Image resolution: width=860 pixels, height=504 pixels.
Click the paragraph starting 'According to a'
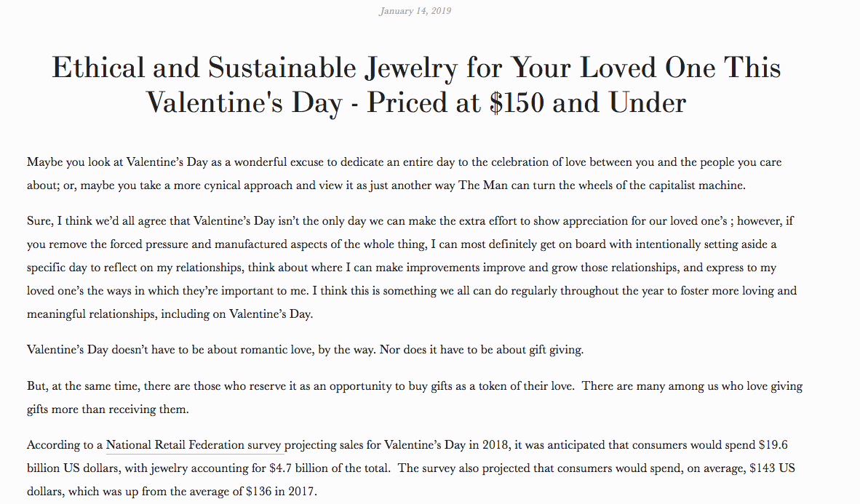tap(411, 468)
